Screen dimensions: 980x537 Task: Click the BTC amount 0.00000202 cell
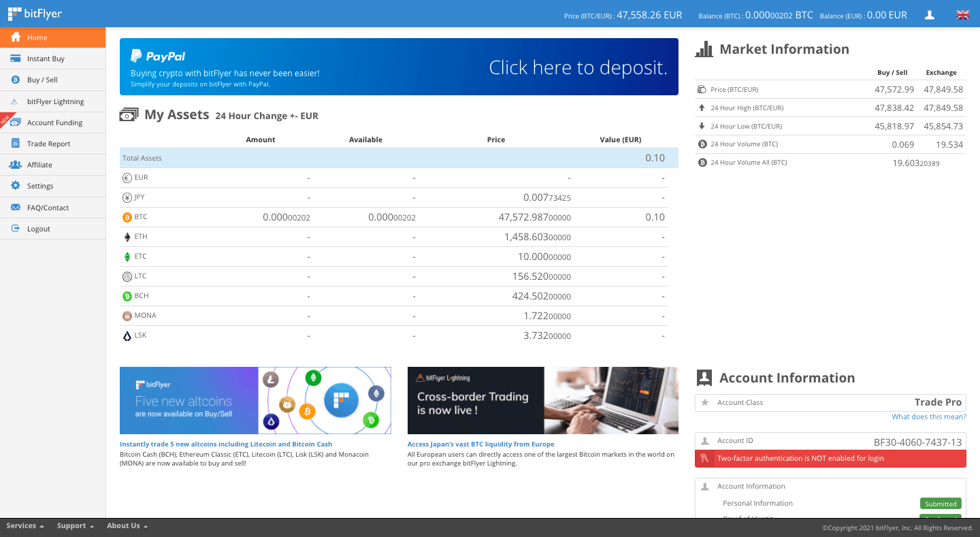287,217
